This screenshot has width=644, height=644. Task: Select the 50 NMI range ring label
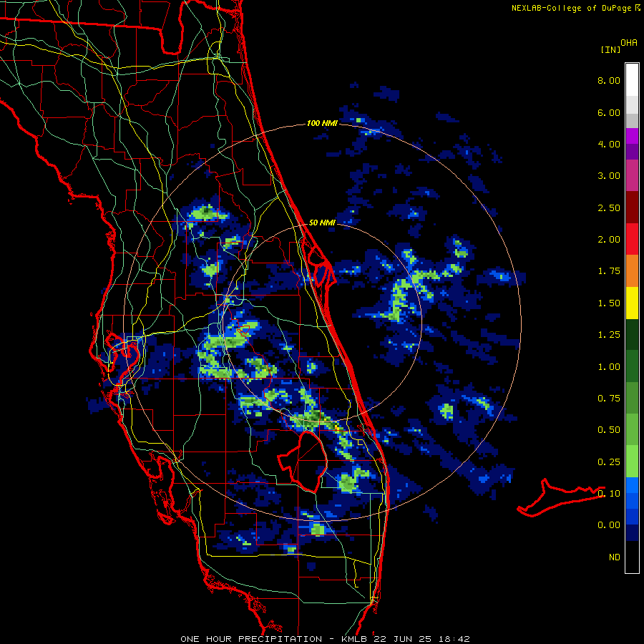point(322,223)
